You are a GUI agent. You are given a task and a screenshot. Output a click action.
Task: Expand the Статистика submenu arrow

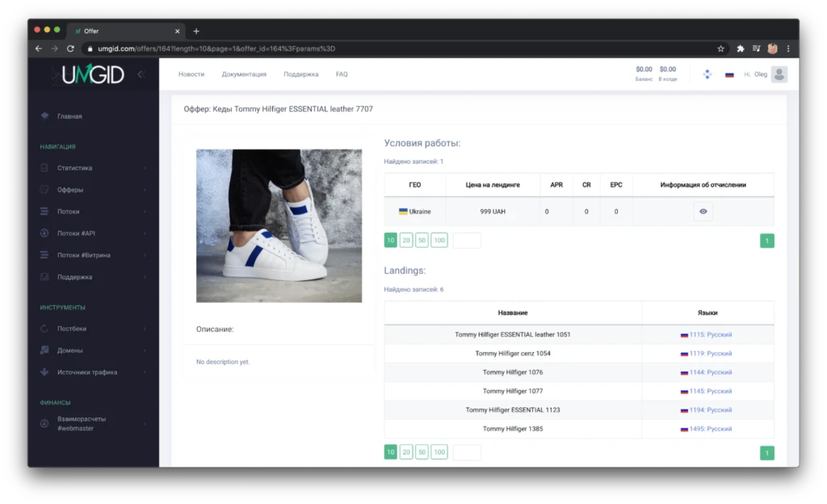pos(145,168)
